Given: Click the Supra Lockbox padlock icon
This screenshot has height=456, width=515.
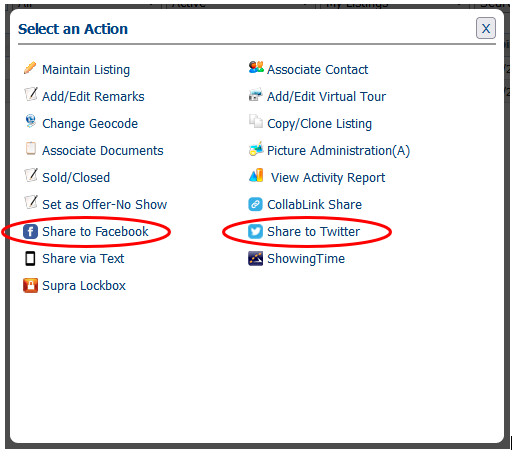Looking at the screenshot, I should (x=30, y=285).
